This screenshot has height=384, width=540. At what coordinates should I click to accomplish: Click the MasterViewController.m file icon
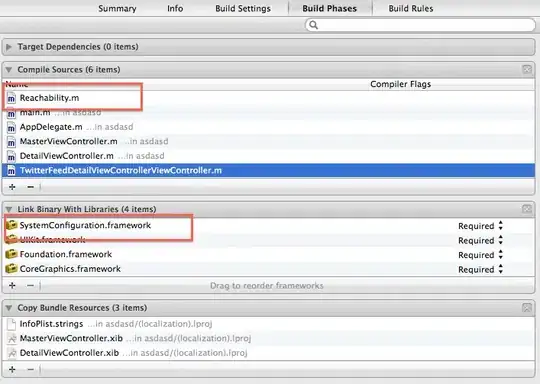(11, 142)
